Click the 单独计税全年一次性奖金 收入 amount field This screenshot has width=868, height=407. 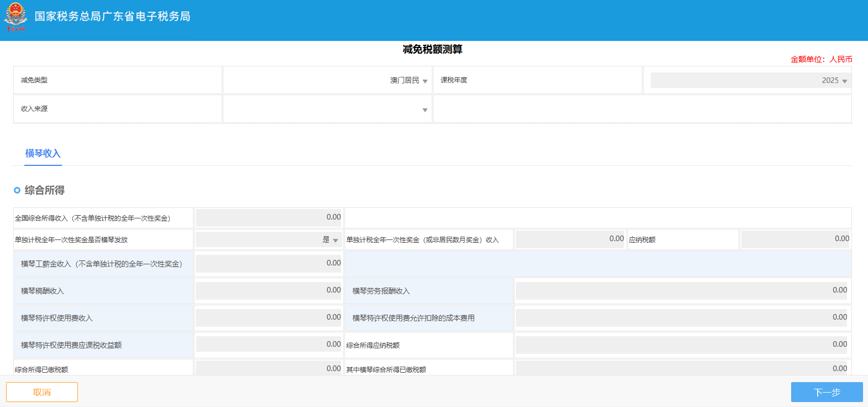[x=569, y=239]
